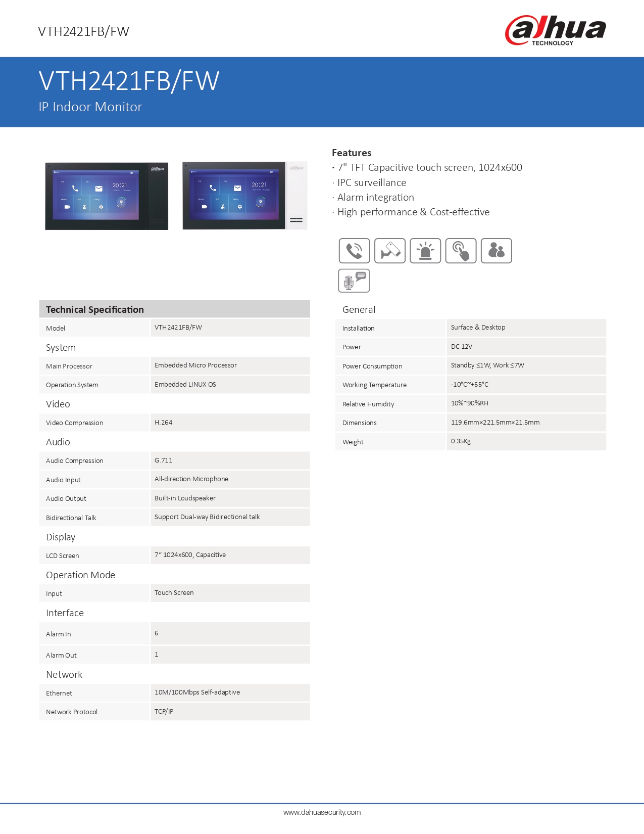Click the two people feature icon
Screen dimensions: 644x834
(496, 251)
